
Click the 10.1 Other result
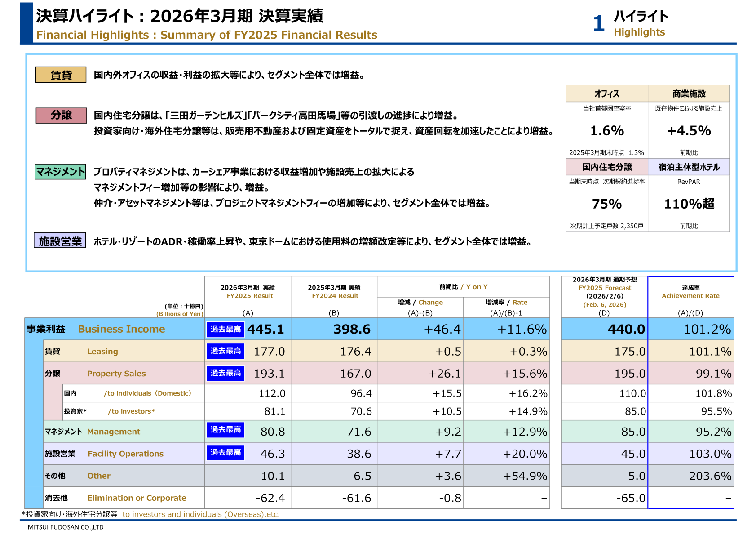273,476
